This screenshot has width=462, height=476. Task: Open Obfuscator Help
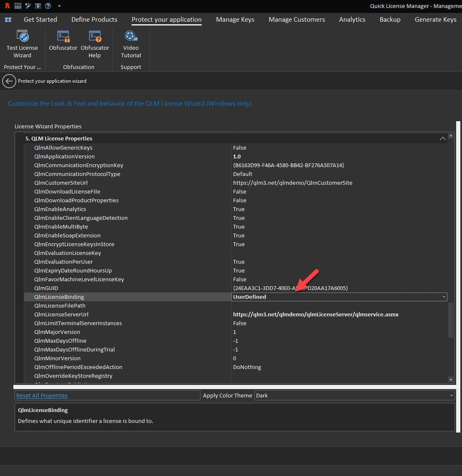pos(95,44)
